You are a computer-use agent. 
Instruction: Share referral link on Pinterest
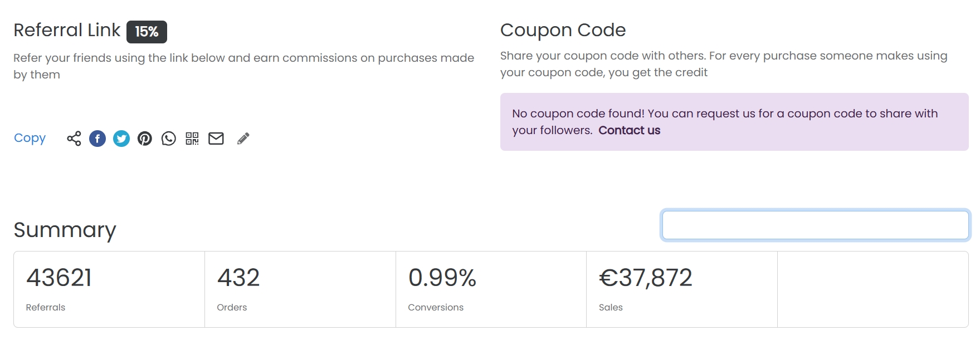tap(145, 139)
